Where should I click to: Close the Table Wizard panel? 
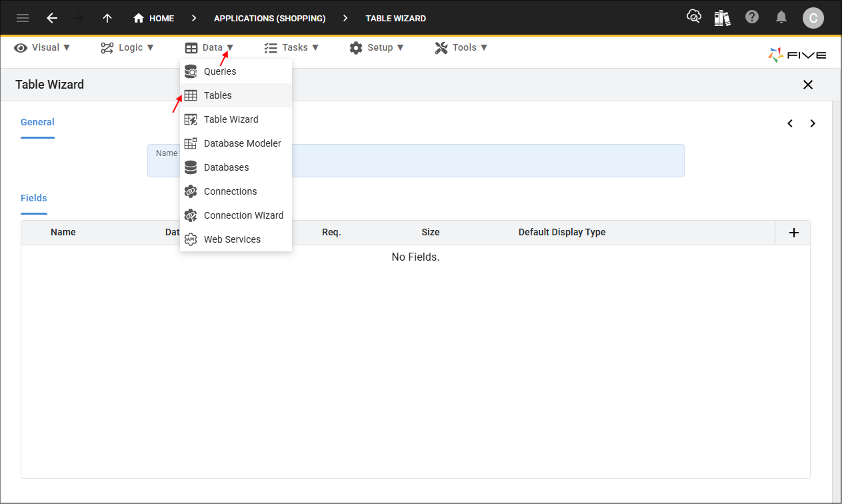807,85
